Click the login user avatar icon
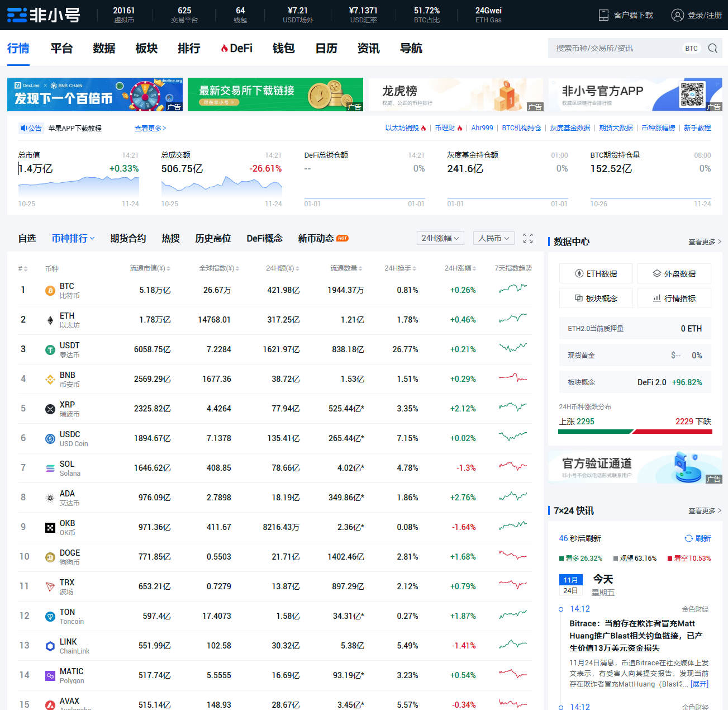Image resolution: width=728 pixels, height=710 pixels. tap(677, 15)
